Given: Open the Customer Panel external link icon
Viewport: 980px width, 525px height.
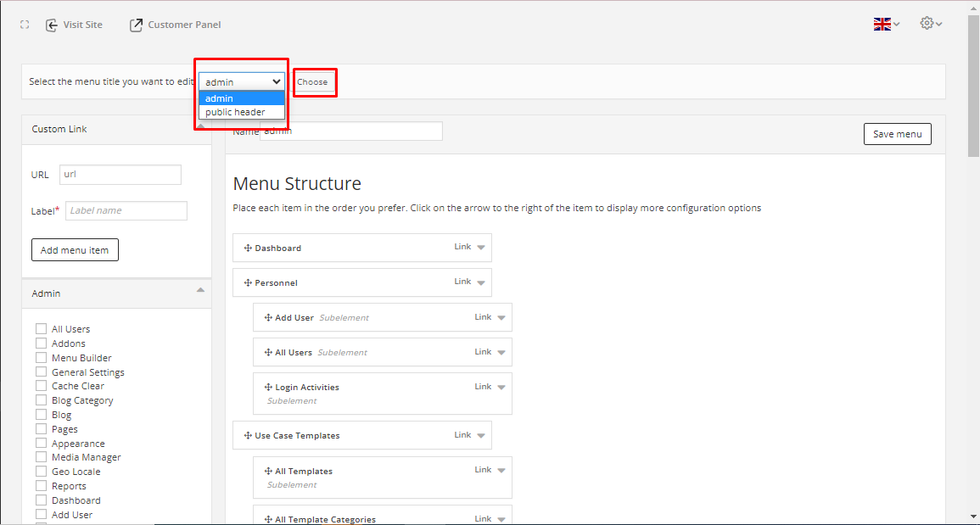Looking at the screenshot, I should coord(136,25).
